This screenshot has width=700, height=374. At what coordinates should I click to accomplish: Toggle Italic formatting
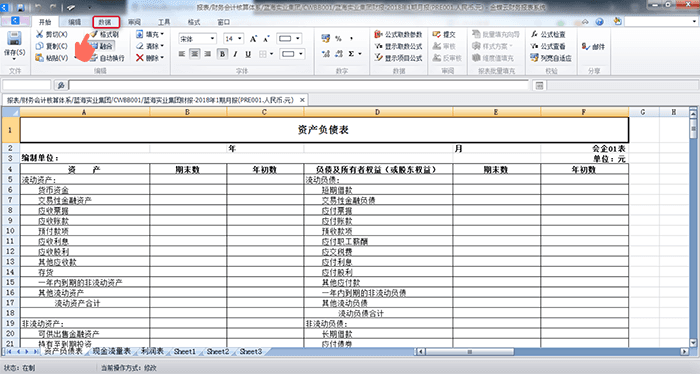[235, 54]
